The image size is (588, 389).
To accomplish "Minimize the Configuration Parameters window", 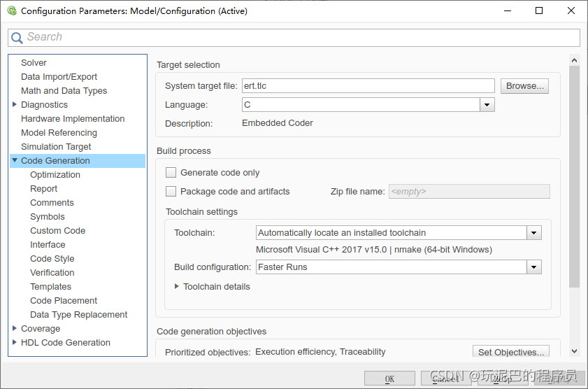I will pyautogui.click(x=508, y=10).
